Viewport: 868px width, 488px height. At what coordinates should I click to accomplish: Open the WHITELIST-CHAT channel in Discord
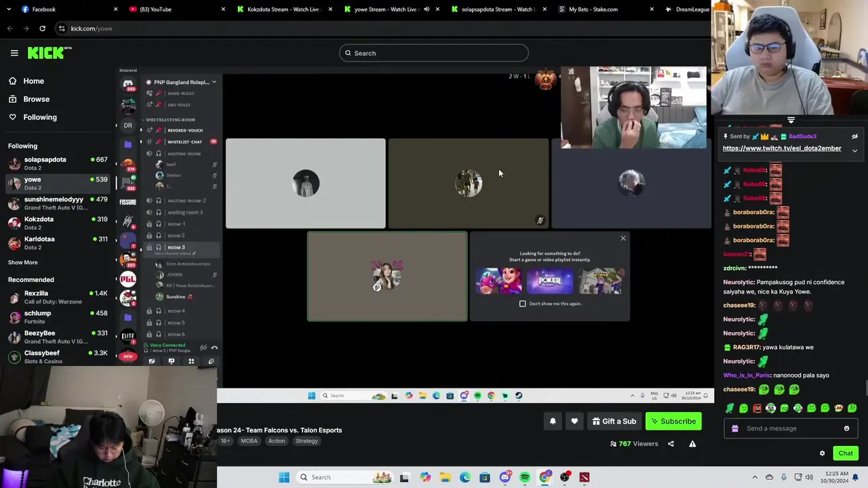tap(182, 142)
